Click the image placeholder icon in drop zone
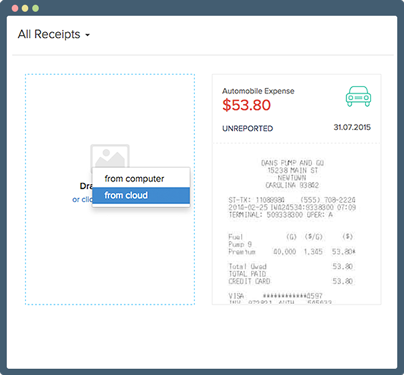Image resolution: width=404 pixels, height=375 pixels. tap(110, 157)
